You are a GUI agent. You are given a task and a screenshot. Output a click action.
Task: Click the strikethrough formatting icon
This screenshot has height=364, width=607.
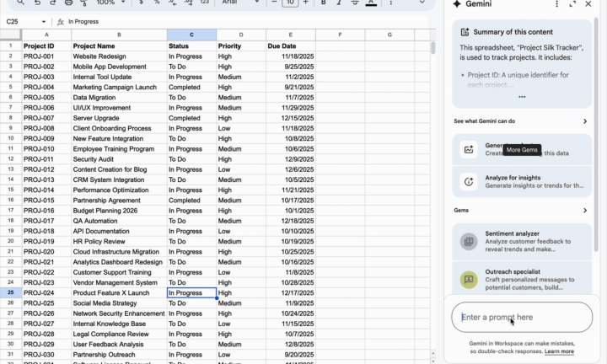pos(352,3)
